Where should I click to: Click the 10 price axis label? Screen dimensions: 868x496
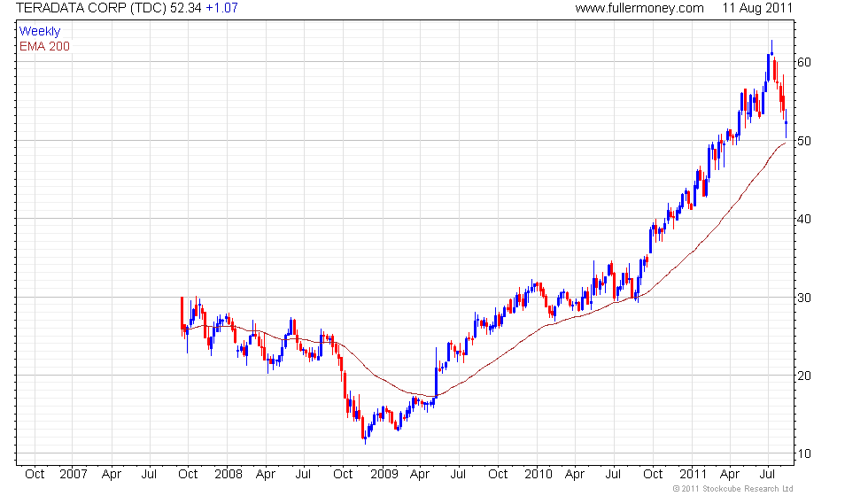point(804,453)
